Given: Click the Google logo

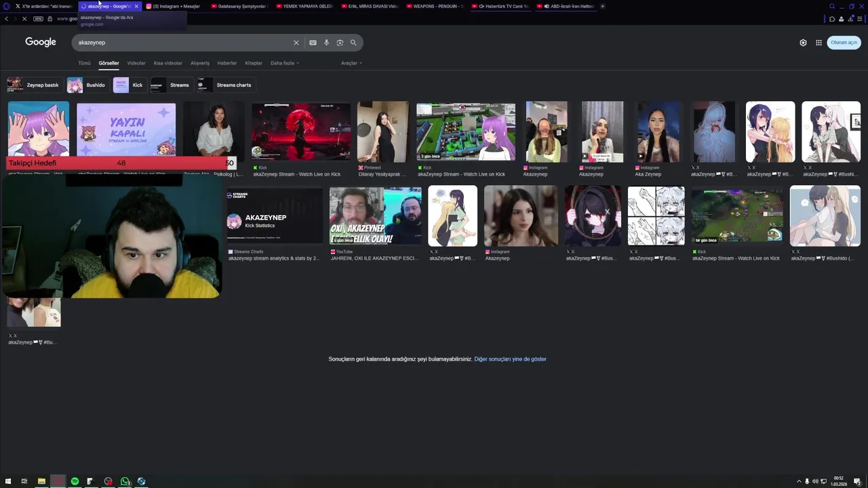Looking at the screenshot, I should [x=41, y=42].
